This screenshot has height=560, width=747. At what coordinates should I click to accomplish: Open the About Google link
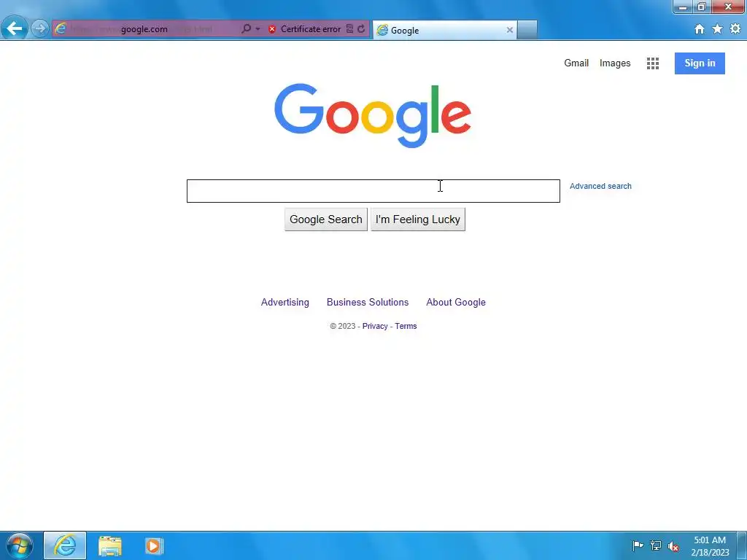[456, 303]
